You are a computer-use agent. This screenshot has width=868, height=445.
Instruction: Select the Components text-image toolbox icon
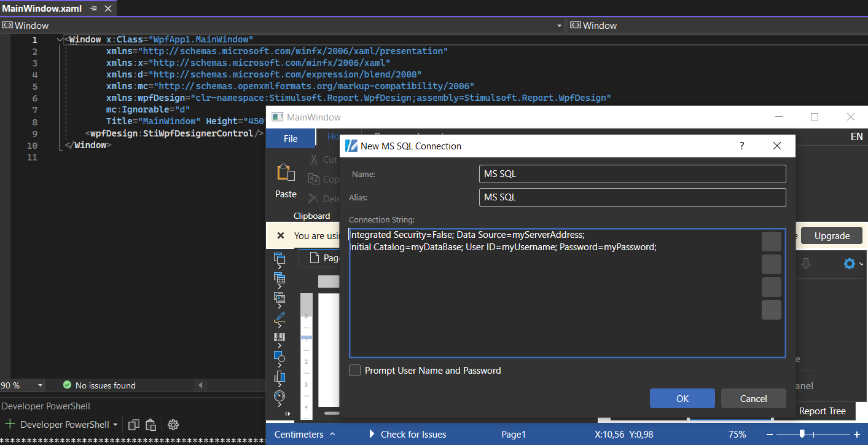click(x=280, y=297)
